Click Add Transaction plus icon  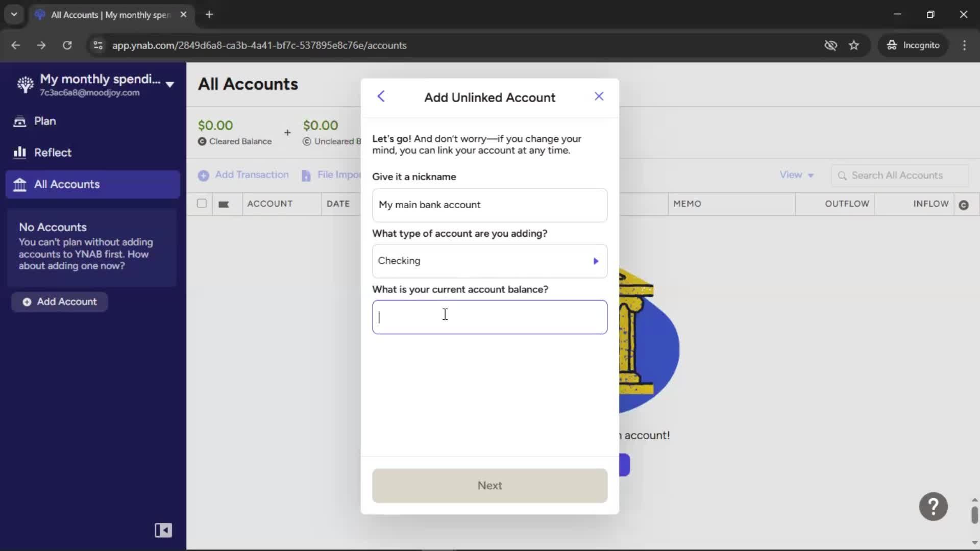(203, 176)
